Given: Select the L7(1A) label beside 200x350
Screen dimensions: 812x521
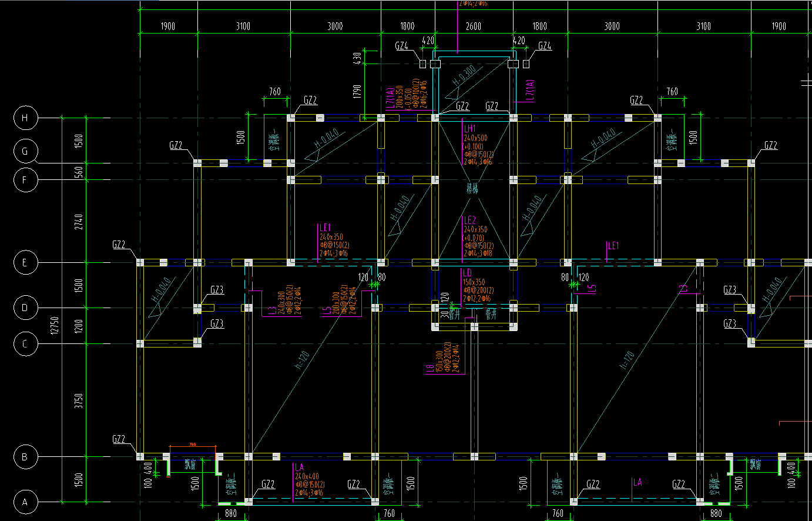Looking at the screenshot, I should point(391,98).
